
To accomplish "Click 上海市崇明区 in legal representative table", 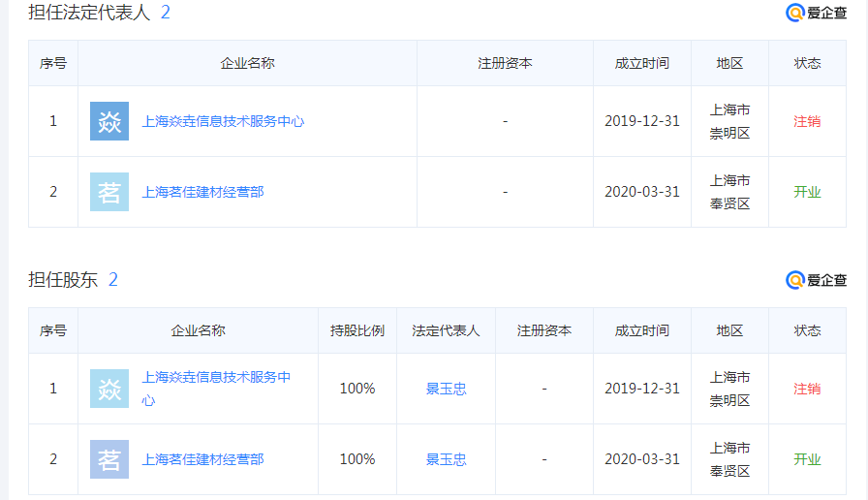I will (729, 121).
